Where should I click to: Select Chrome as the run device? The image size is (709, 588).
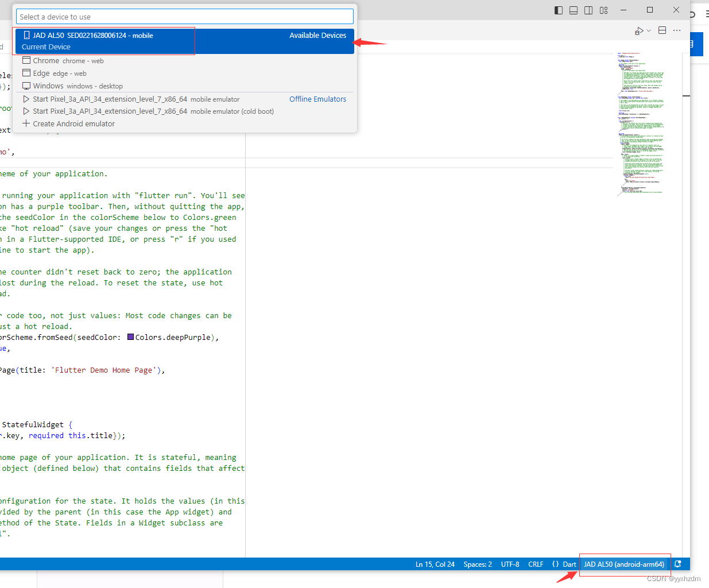46,60
